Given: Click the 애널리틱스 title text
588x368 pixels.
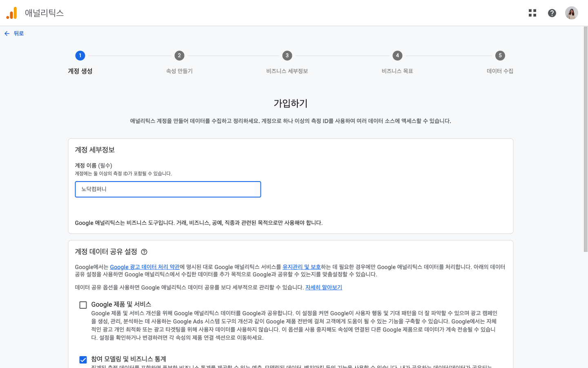Looking at the screenshot, I should click(45, 13).
